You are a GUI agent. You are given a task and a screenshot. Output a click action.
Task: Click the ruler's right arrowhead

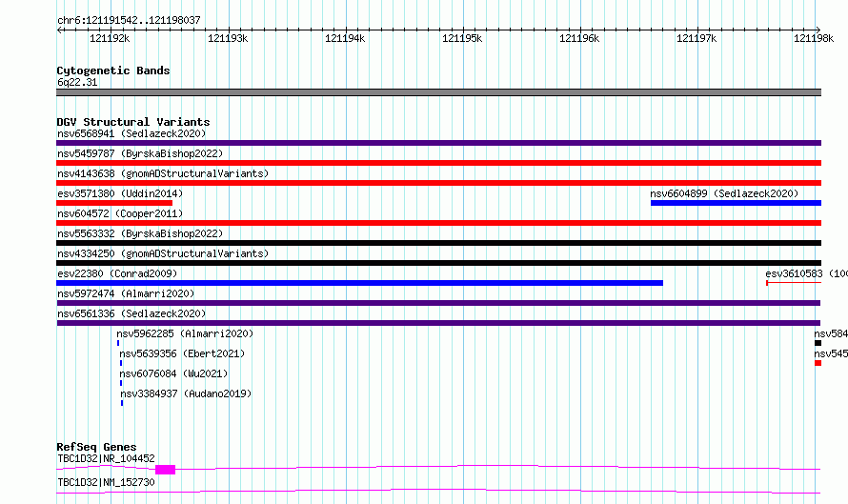coord(818,30)
